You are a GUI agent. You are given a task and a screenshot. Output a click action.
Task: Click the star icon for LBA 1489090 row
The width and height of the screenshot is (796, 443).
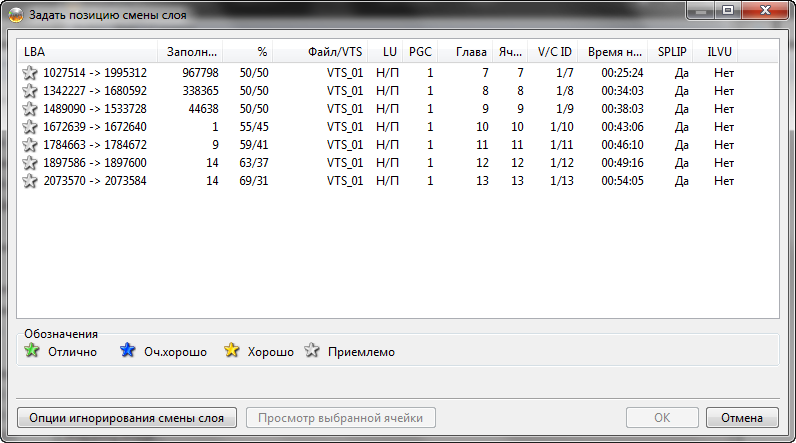pos(30,109)
